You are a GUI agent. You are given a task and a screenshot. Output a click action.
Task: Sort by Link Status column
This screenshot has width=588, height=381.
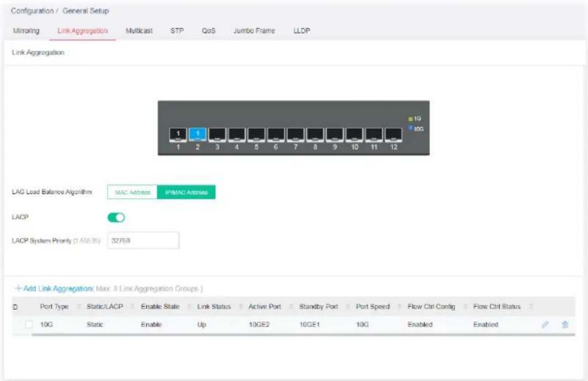tap(241, 307)
